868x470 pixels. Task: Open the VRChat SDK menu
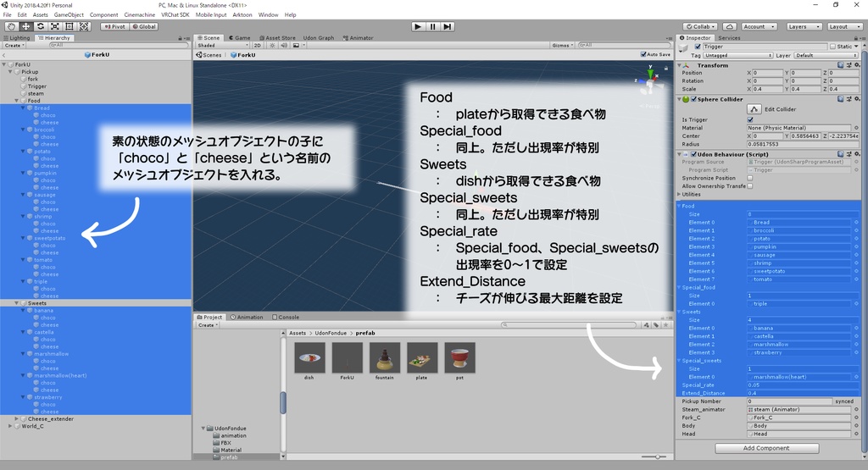point(175,15)
